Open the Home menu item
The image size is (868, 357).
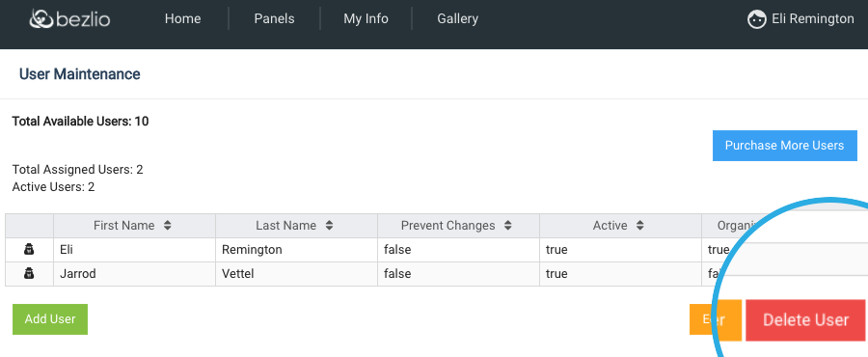182,19
